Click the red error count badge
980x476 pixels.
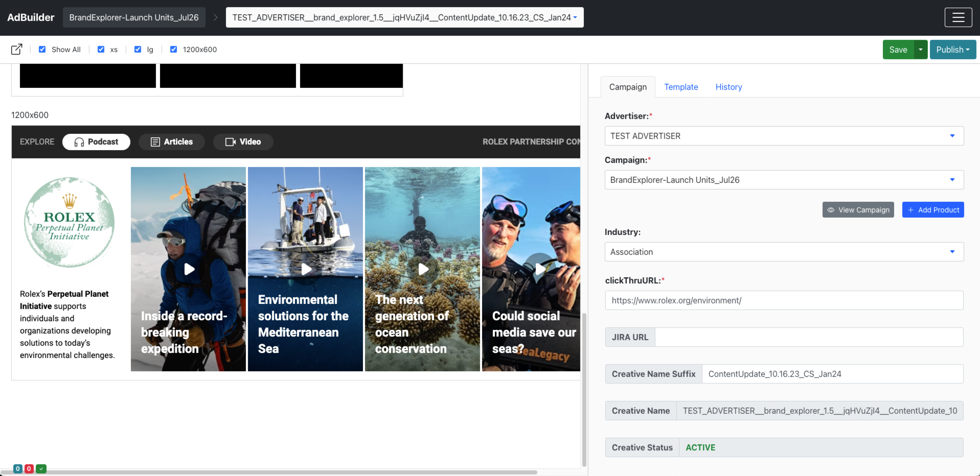(x=29, y=469)
